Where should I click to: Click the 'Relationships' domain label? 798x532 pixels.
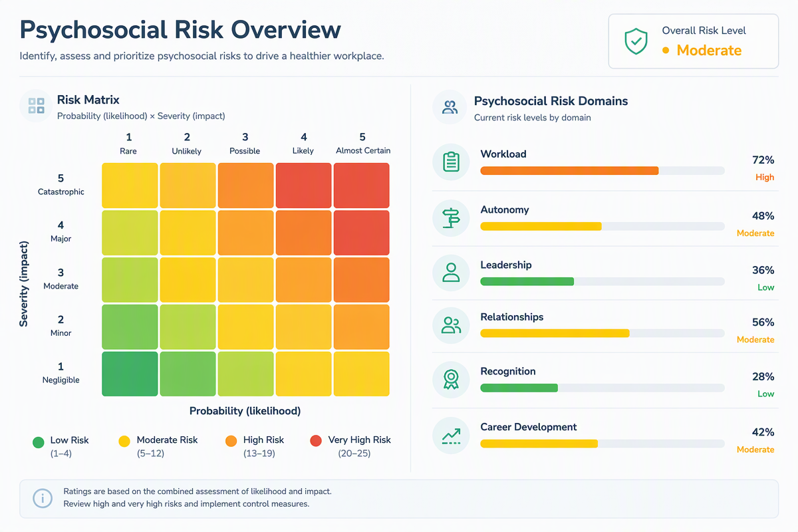pyautogui.click(x=512, y=317)
